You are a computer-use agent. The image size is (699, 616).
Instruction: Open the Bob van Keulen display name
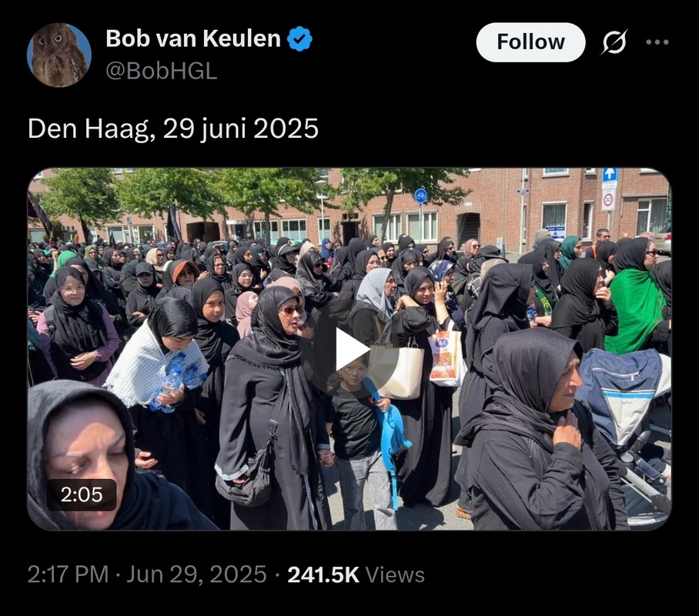pos(193,38)
